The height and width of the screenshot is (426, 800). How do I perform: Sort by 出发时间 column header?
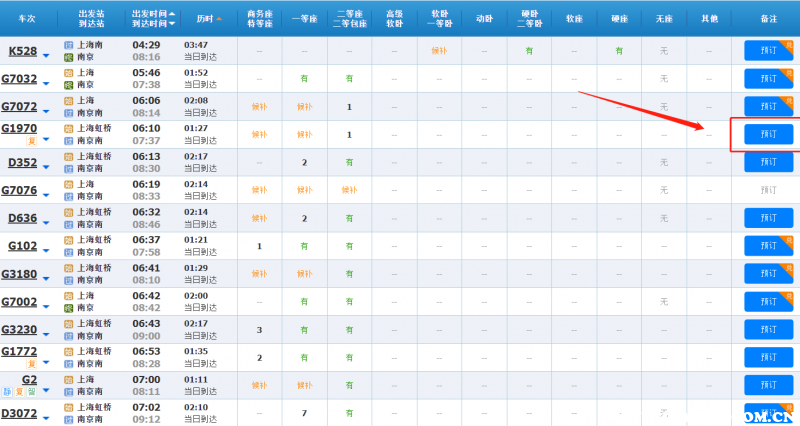tap(152, 12)
